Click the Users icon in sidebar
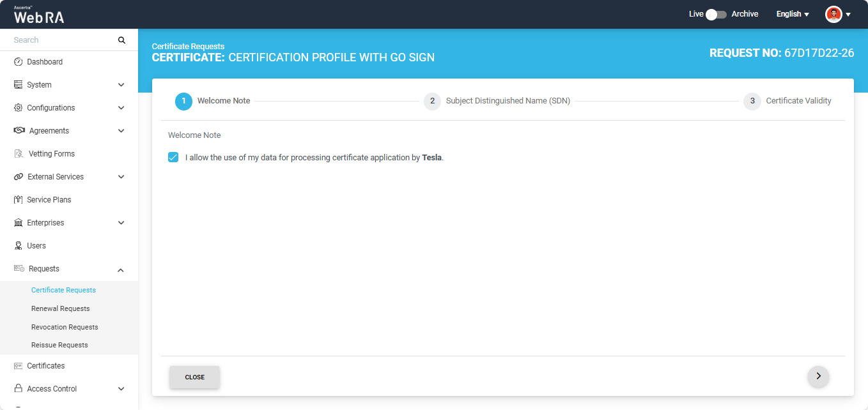This screenshot has width=868, height=410. [18, 246]
